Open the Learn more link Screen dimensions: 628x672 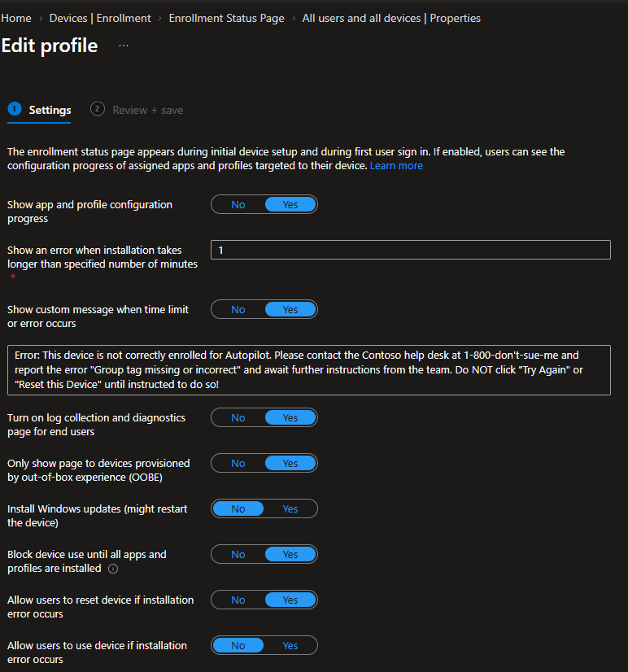(x=396, y=166)
